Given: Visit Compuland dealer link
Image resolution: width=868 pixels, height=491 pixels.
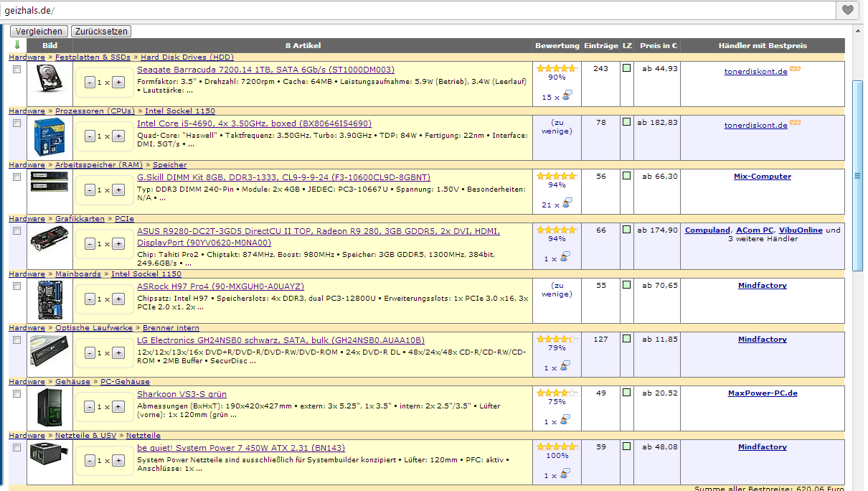Looking at the screenshot, I should [x=707, y=230].
